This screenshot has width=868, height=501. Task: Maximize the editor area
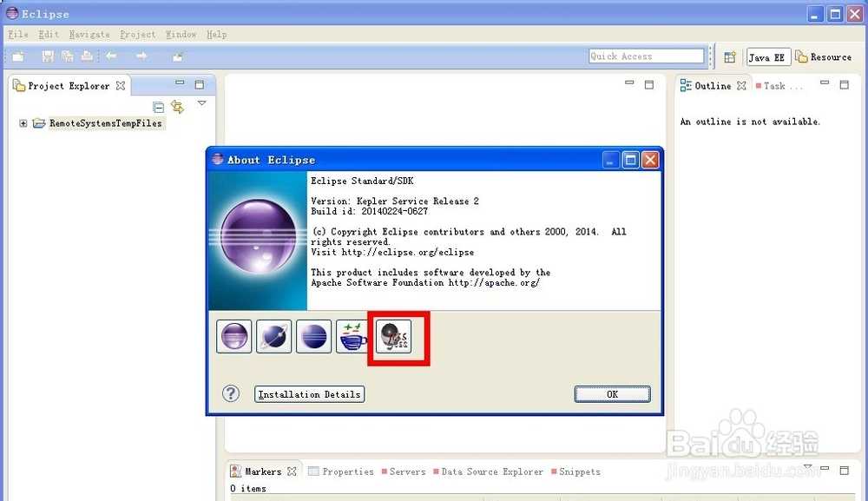point(648,84)
